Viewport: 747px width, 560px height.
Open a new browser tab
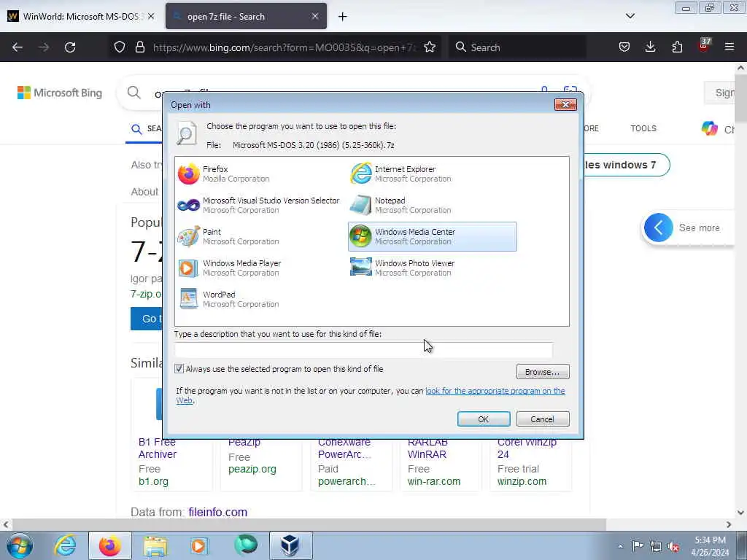(343, 17)
